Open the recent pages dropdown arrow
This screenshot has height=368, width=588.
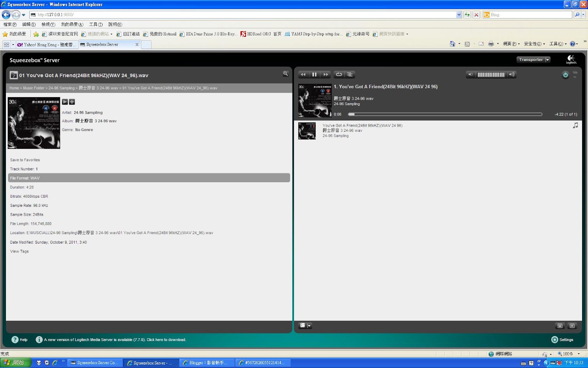[24, 15]
